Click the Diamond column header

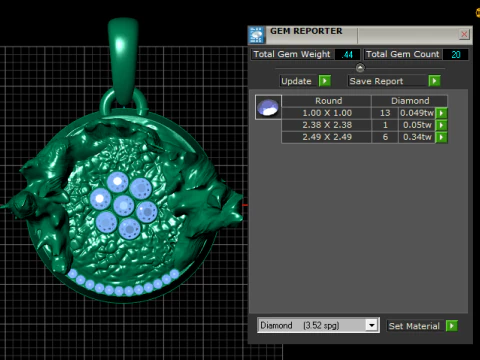coord(410,101)
